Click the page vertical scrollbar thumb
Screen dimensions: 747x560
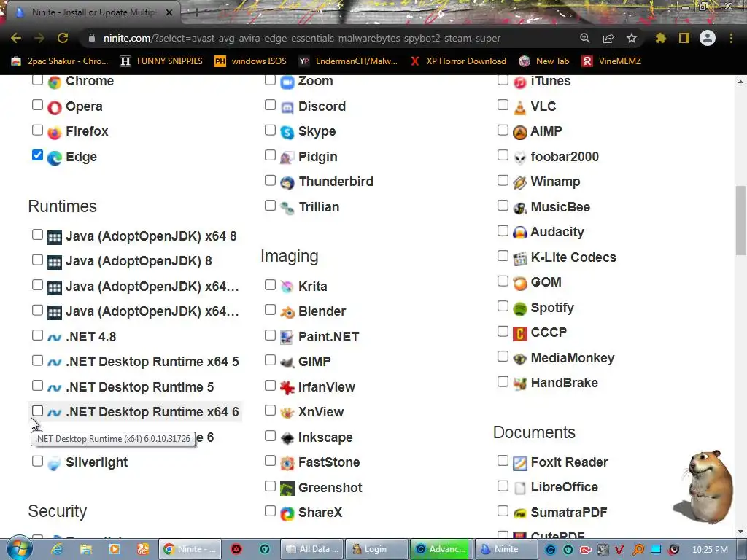click(740, 220)
